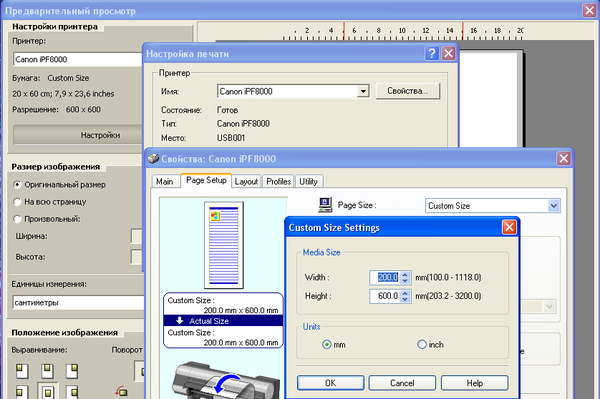
Task: Click the Высота input field in preview window
Action: 137,257
